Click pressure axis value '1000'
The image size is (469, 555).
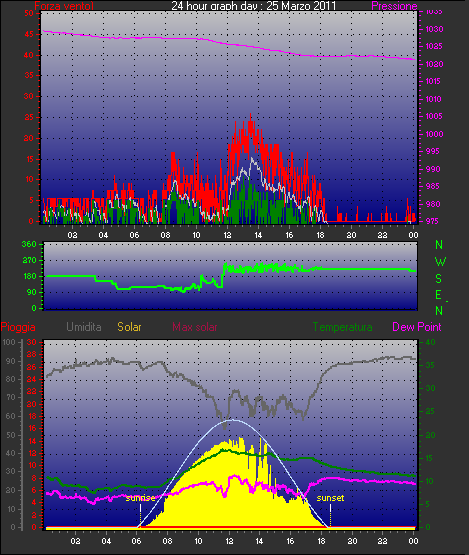click(434, 134)
